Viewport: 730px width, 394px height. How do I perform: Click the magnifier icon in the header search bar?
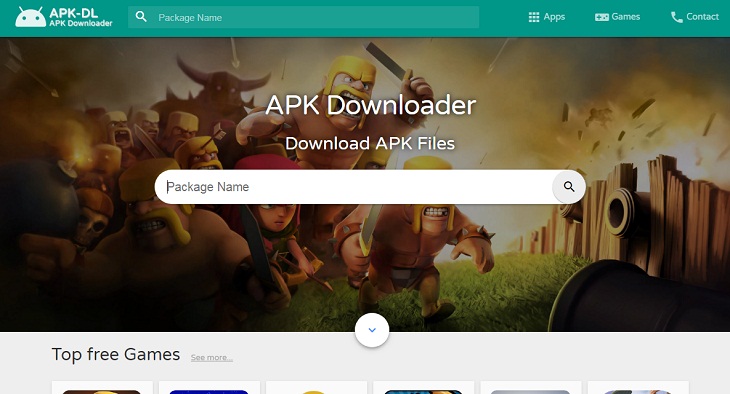141,17
